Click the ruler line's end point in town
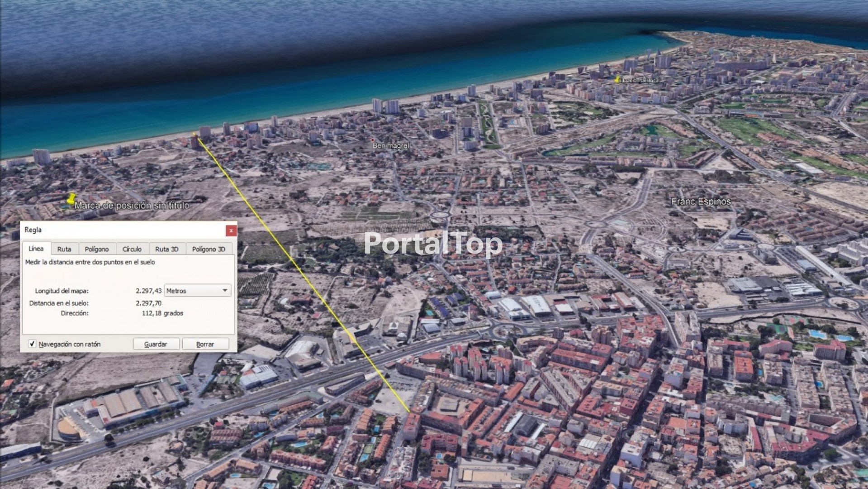 click(409, 412)
